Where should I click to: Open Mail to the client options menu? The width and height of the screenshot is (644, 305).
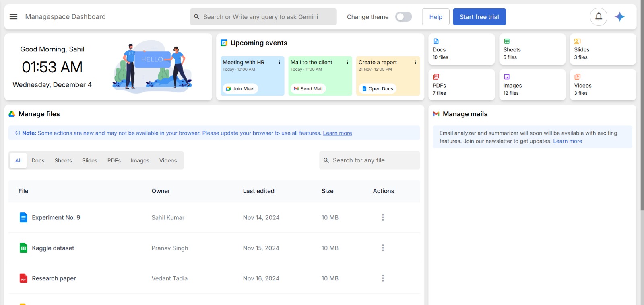tap(347, 62)
